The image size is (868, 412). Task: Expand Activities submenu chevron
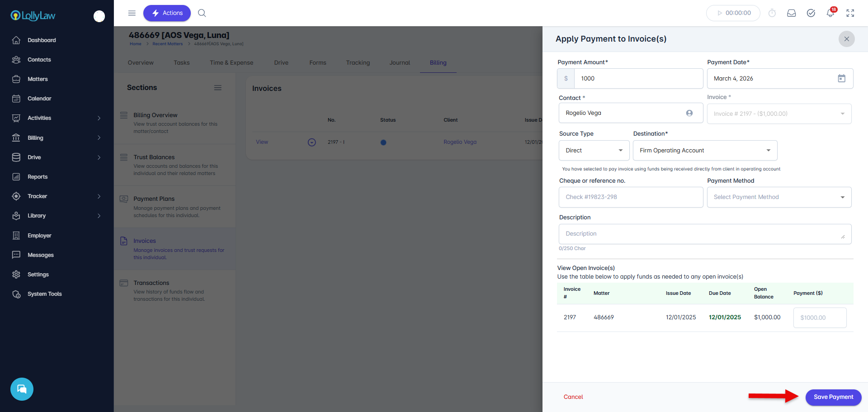pos(99,118)
